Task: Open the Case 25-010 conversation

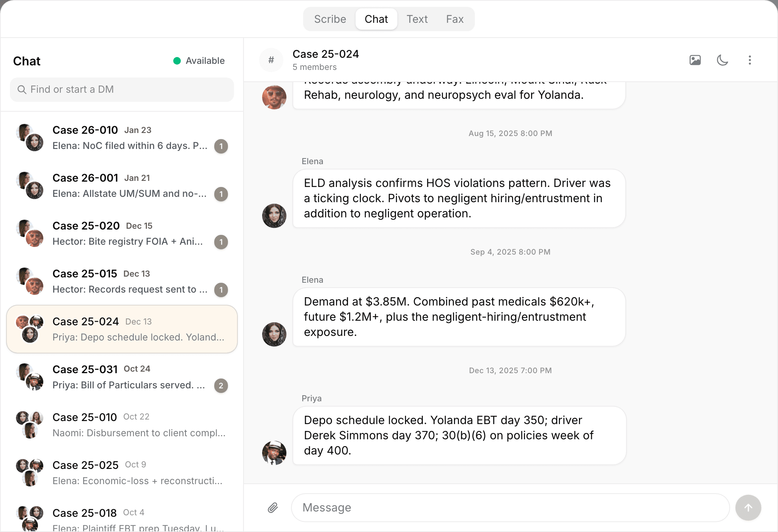Action: (x=122, y=425)
